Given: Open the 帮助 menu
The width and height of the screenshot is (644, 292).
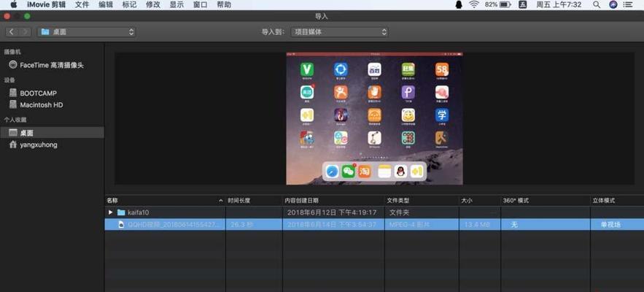Looking at the screenshot, I should [x=224, y=5].
